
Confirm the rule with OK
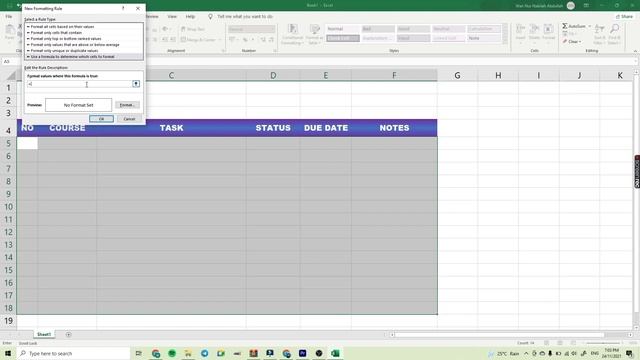tap(101, 119)
